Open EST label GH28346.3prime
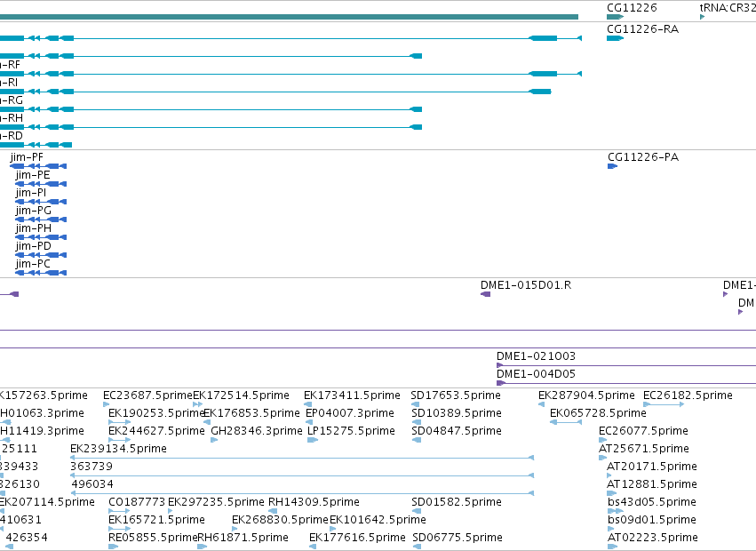 pyautogui.click(x=257, y=431)
